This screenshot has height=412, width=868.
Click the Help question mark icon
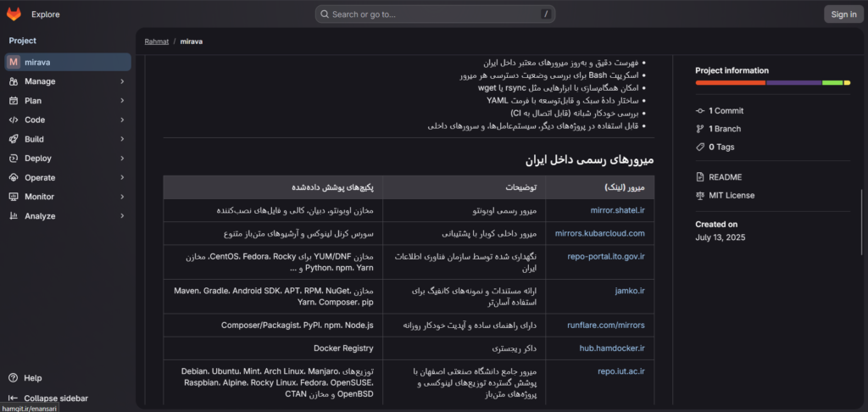click(x=14, y=378)
